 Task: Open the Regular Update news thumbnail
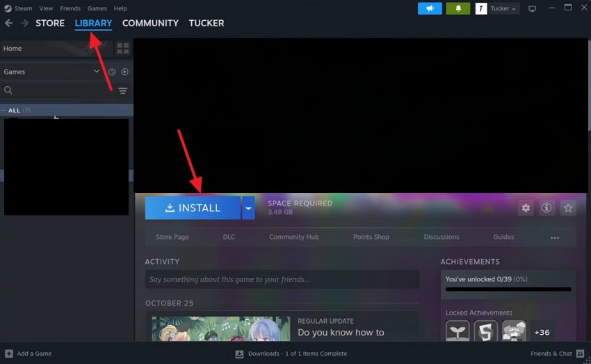coord(221,329)
